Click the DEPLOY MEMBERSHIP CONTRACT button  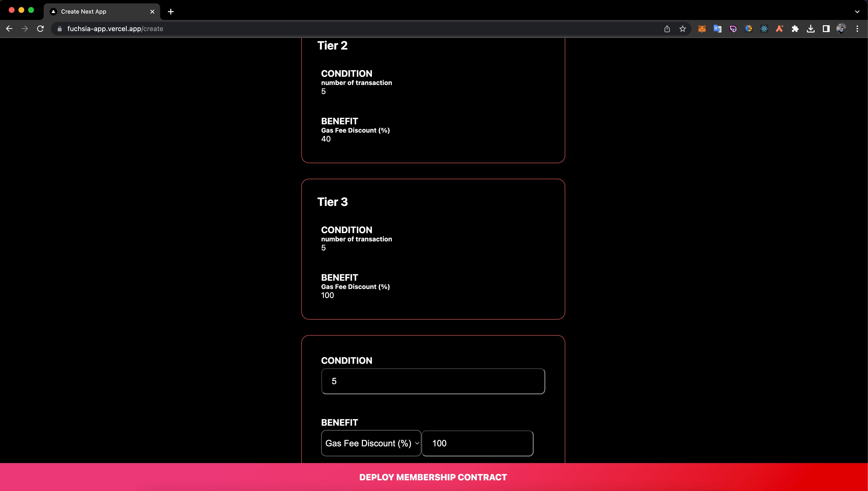click(x=434, y=477)
